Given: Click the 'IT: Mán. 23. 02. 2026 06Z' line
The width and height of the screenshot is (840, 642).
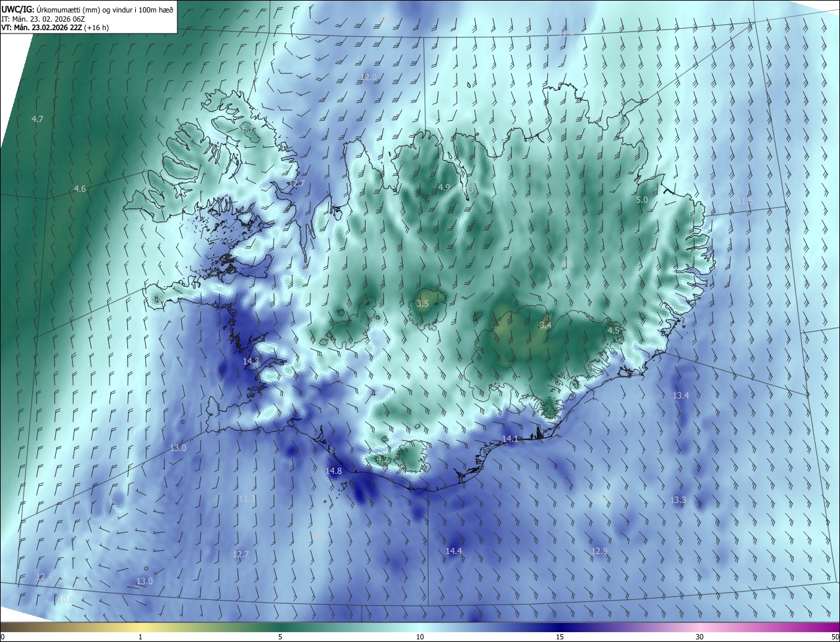Looking at the screenshot, I should coord(44,18).
